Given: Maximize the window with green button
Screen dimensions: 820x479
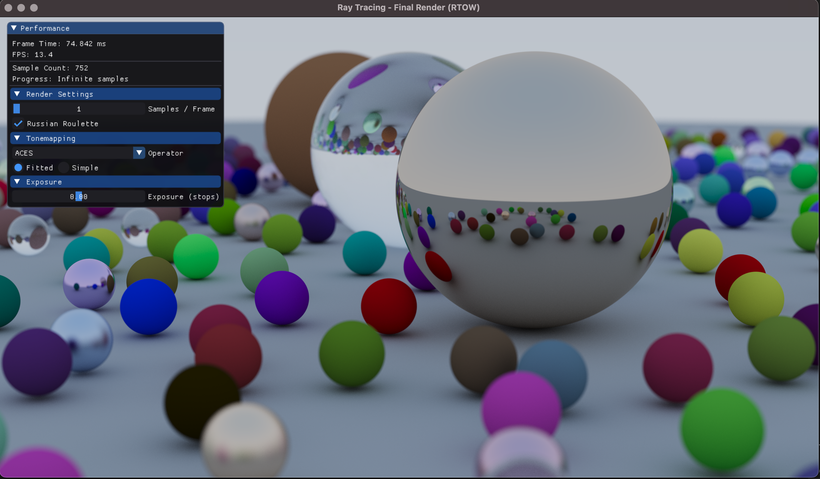Looking at the screenshot, I should (x=34, y=8).
